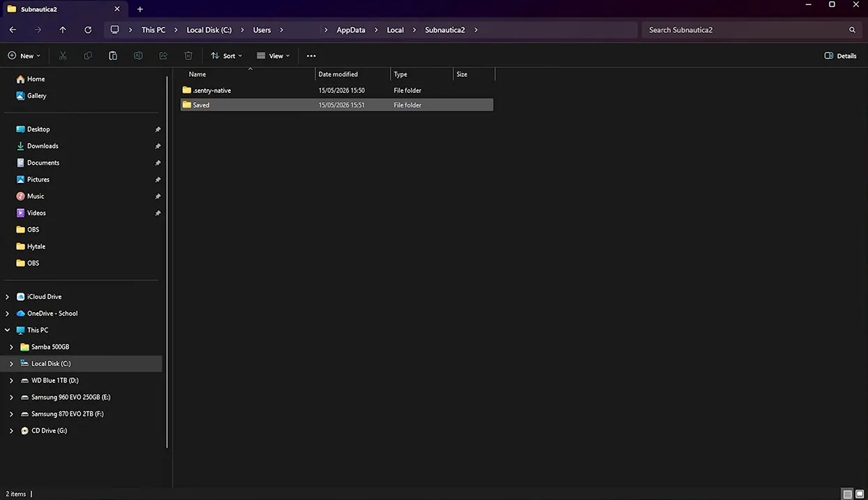Click the pin icon beside Pictures
Viewport: 868px width, 500px height.
(x=158, y=179)
